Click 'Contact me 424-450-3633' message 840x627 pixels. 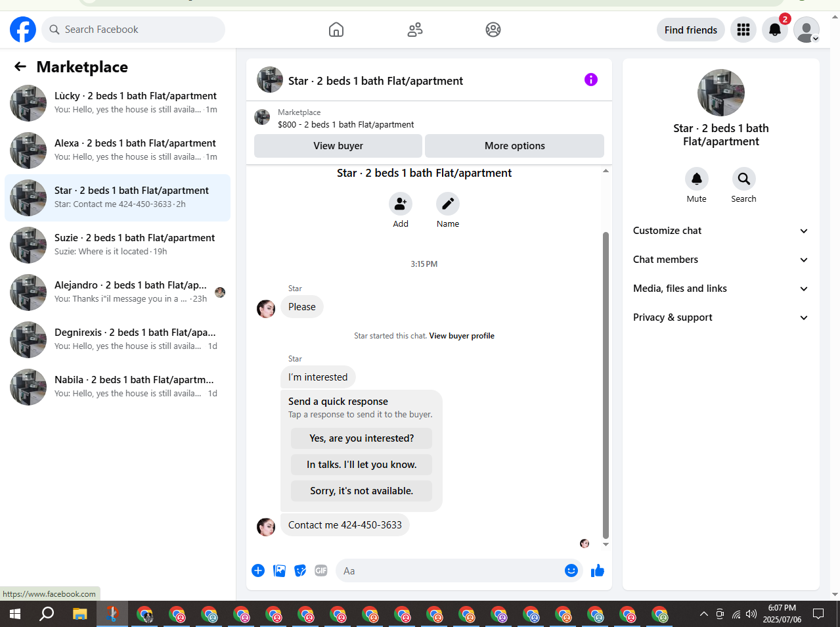[x=345, y=525]
